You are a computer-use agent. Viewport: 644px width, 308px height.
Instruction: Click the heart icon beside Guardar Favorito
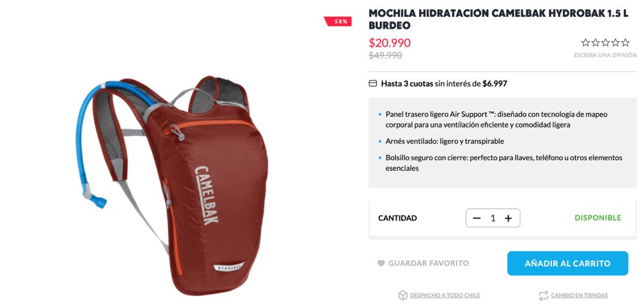pyautogui.click(x=381, y=263)
